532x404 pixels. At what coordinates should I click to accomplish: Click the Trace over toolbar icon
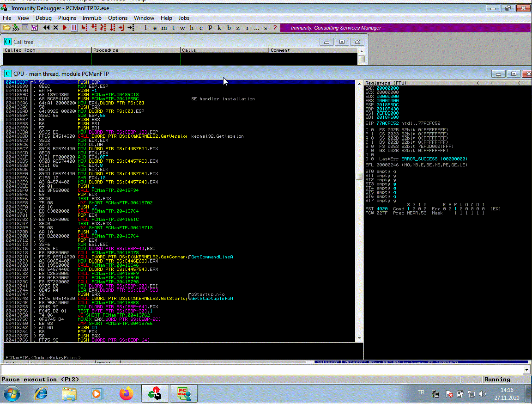(x=112, y=28)
